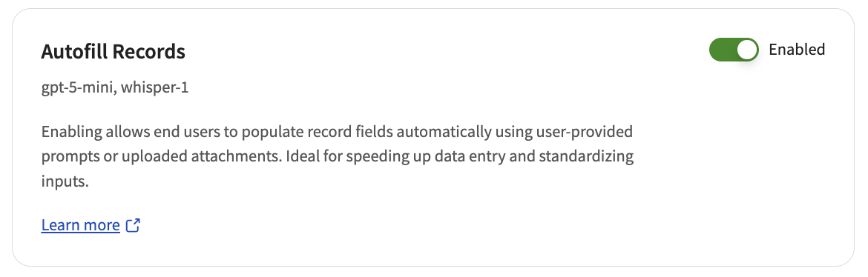Open the Learn more link

[80, 225]
